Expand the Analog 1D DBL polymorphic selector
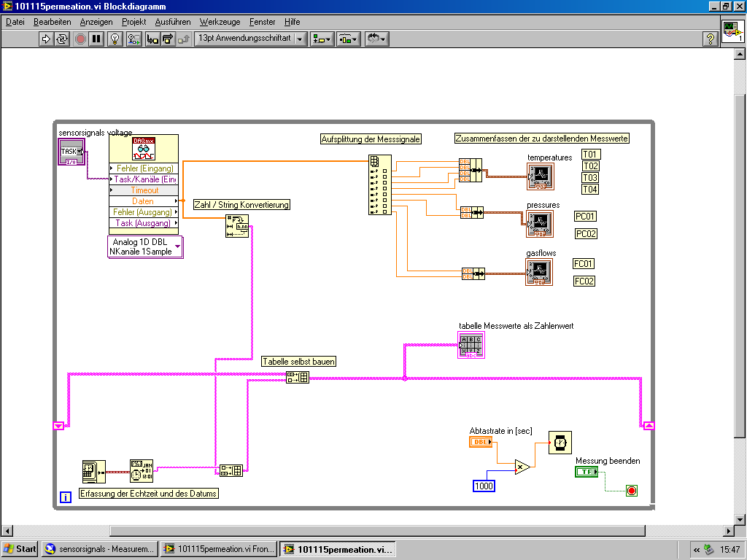747x560 pixels. coord(177,247)
